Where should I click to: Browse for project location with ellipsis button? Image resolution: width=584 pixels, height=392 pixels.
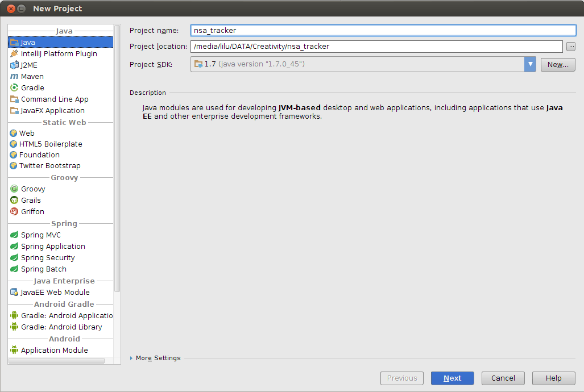570,47
